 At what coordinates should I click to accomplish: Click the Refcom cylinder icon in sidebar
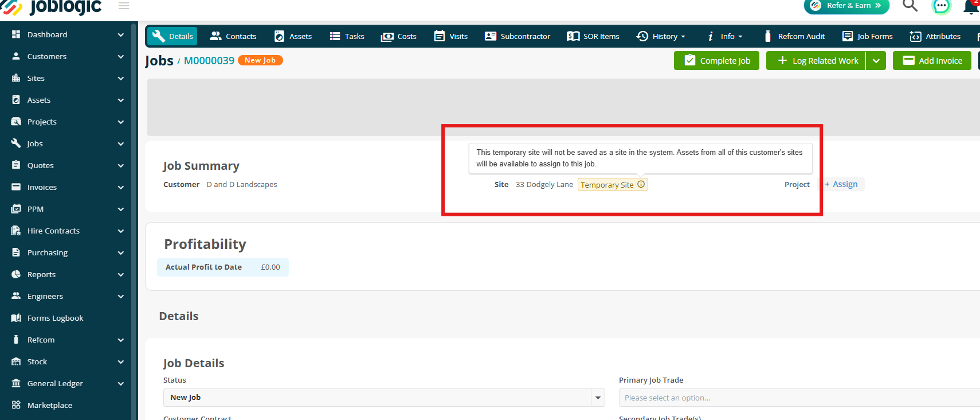[16, 340]
